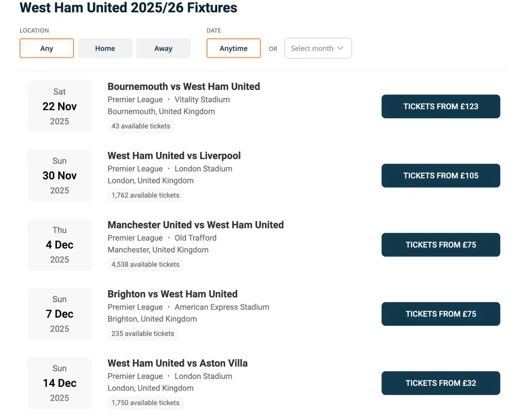The height and width of the screenshot is (420, 526).
Task: Expand the month selector chevron
Action: tap(340, 48)
